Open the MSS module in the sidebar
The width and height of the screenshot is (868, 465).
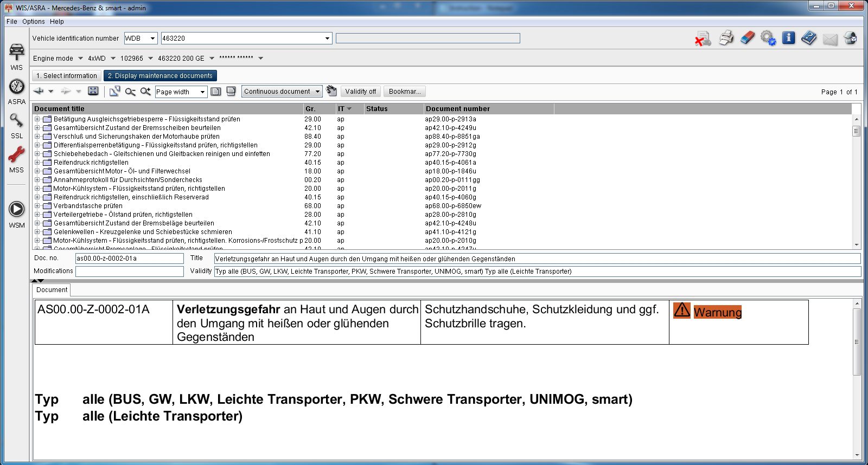[17, 160]
